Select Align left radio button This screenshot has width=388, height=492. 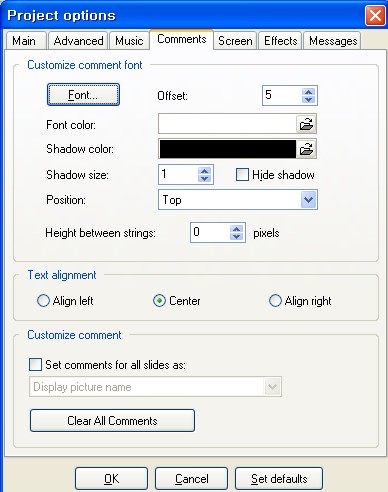click(x=43, y=301)
